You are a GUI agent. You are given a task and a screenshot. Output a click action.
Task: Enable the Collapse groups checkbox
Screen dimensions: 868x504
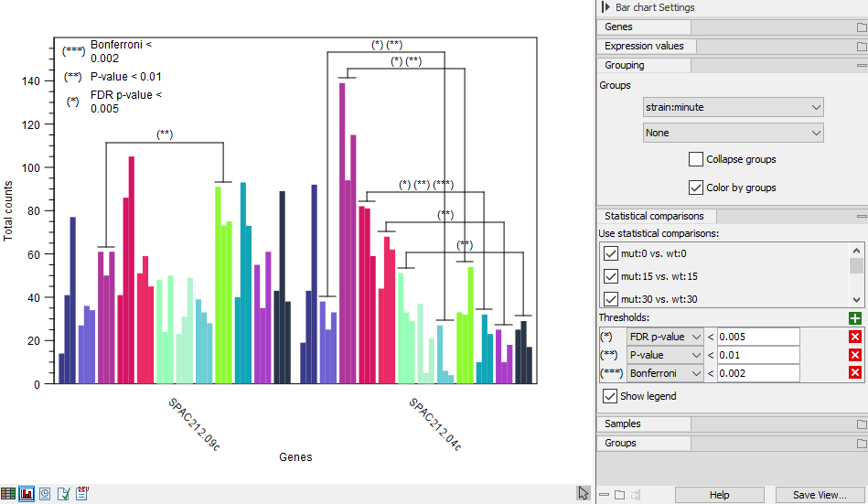pos(696,159)
